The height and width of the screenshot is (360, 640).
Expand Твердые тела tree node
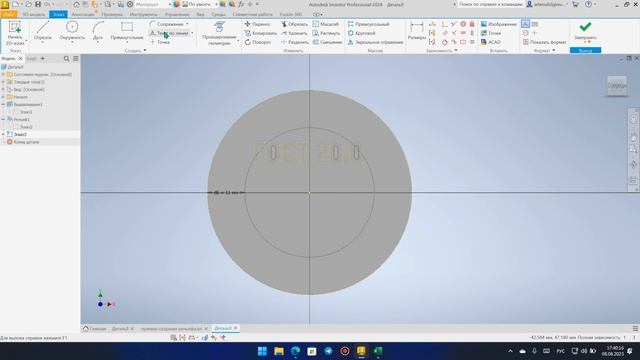click(x=3, y=82)
